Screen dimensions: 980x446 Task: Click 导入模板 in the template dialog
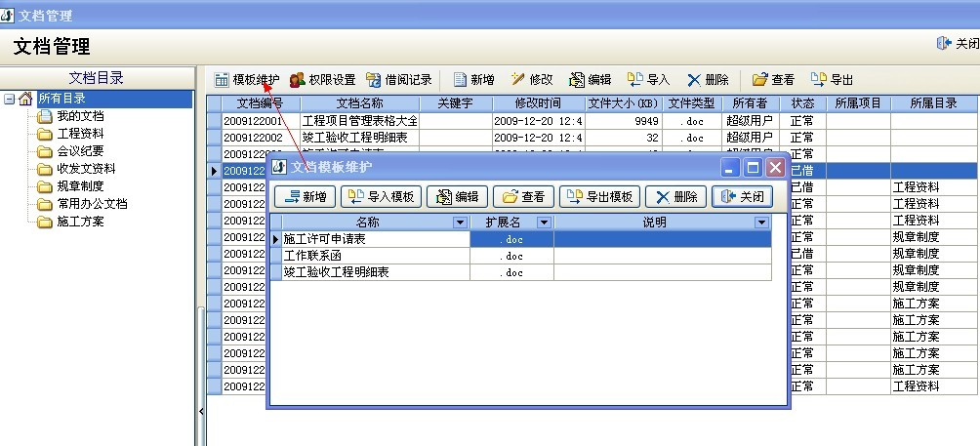coord(381,196)
